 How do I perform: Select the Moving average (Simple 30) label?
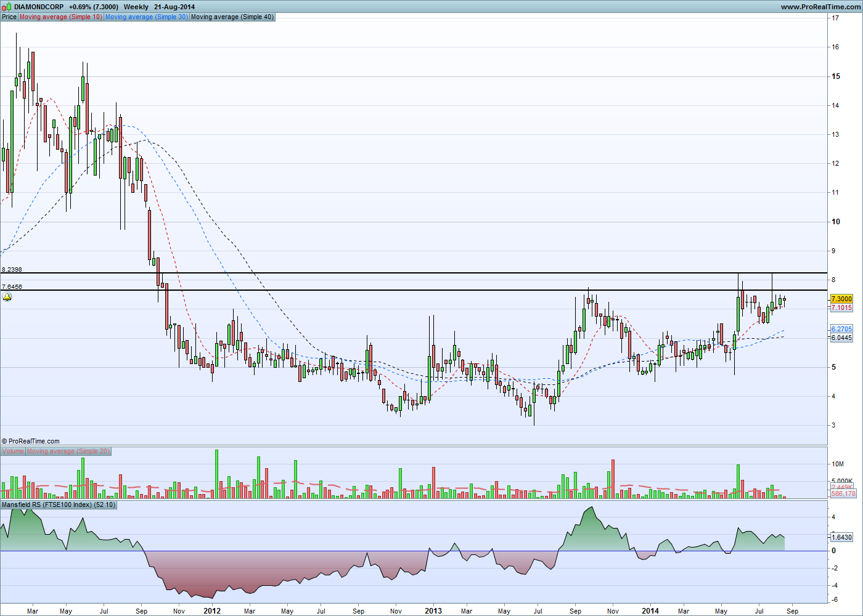click(147, 17)
